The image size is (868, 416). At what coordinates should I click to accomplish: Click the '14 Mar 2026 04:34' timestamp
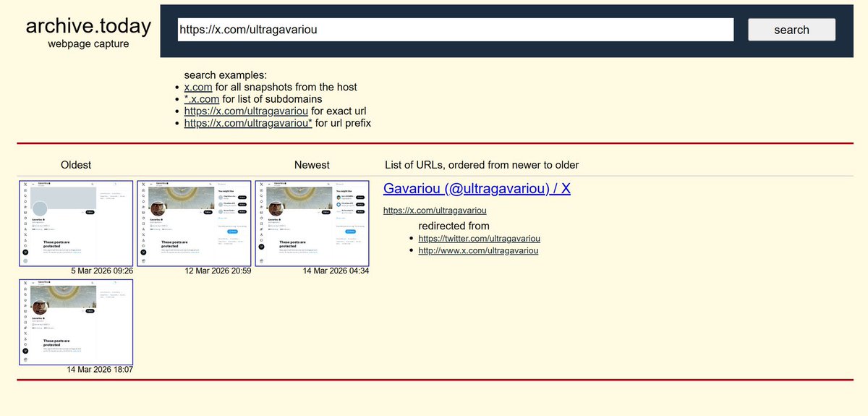pos(336,271)
